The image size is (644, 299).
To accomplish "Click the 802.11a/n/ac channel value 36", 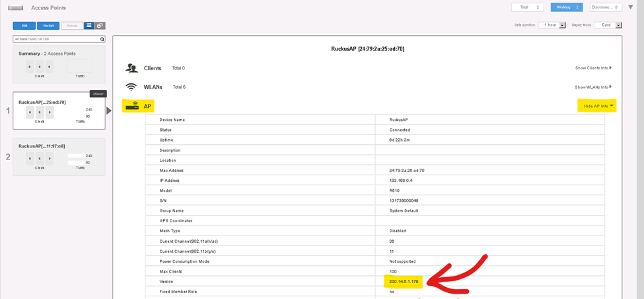I will tap(392, 241).
